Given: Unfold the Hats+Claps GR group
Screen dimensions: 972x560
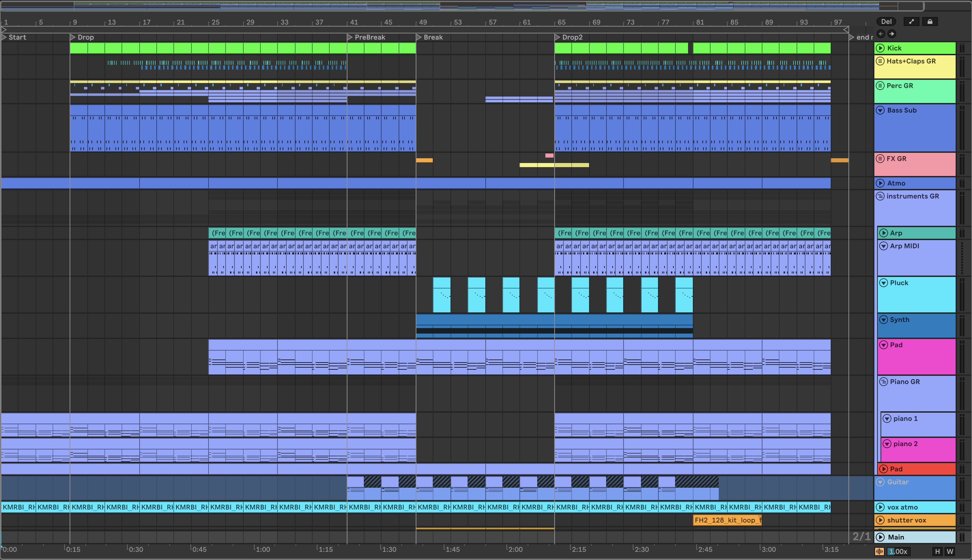Looking at the screenshot, I should click(880, 61).
